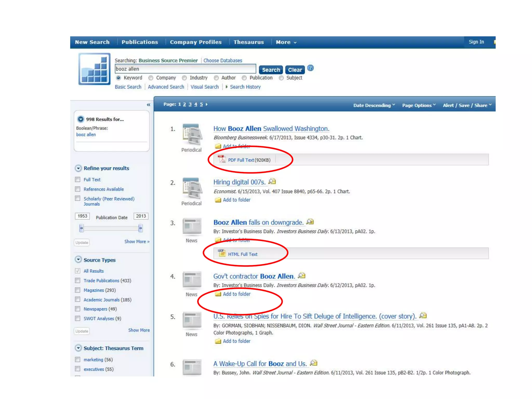Open the Publications menu tab
The height and width of the screenshot is (399, 532).
pos(140,42)
